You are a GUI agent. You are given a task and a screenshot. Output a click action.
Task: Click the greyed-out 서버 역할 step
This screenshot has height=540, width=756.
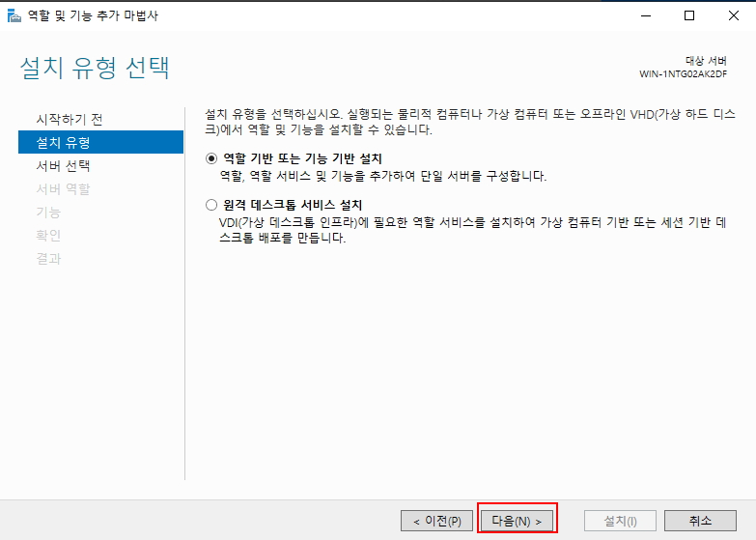pyautogui.click(x=63, y=188)
